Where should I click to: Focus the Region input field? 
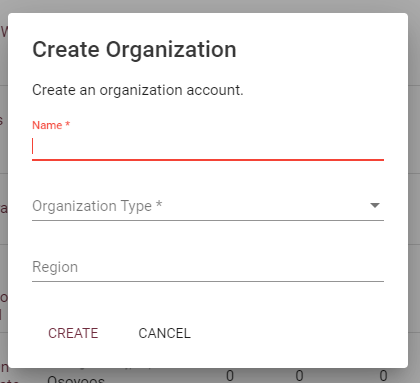tap(208, 267)
